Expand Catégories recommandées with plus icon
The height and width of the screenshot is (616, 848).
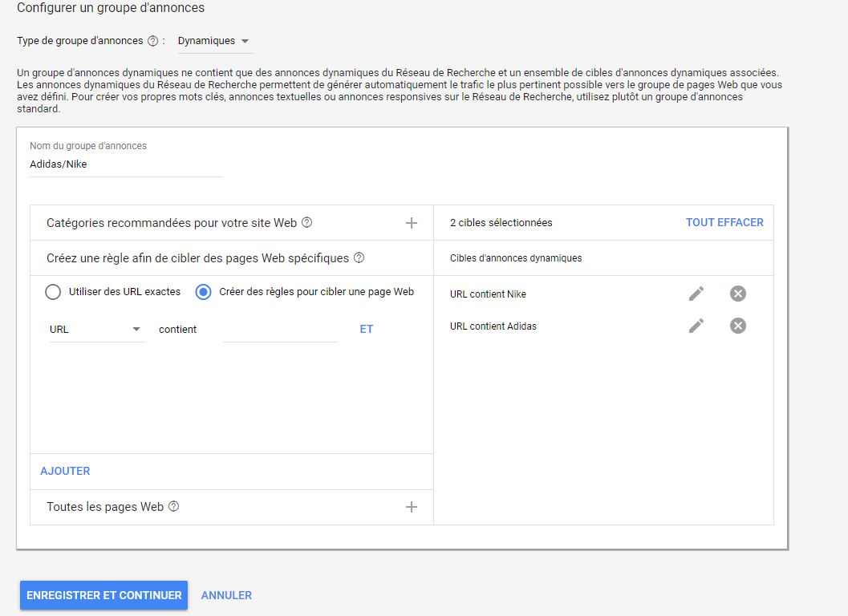pyautogui.click(x=412, y=223)
